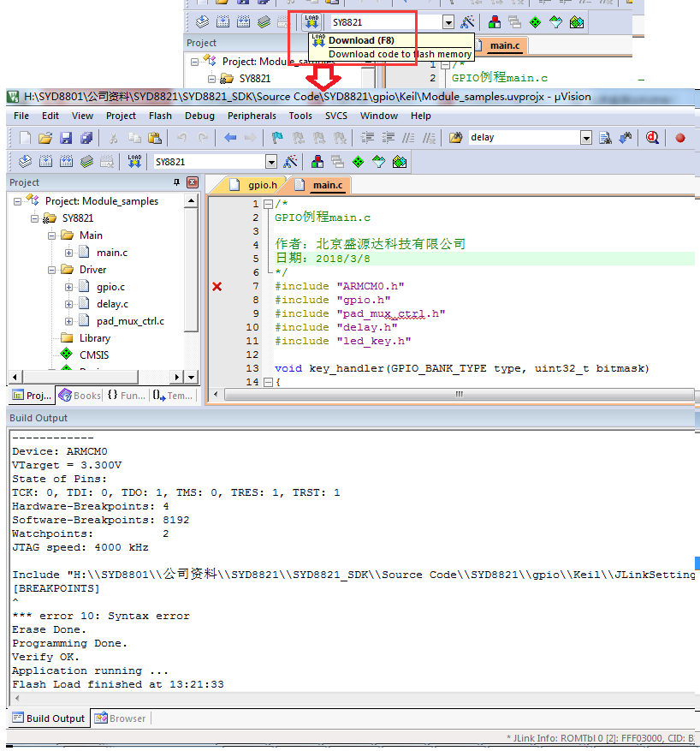Click "Flash Load finished at 13:21:33" line
This screenshot has width=700, height=751.
(x=118, y=684)
